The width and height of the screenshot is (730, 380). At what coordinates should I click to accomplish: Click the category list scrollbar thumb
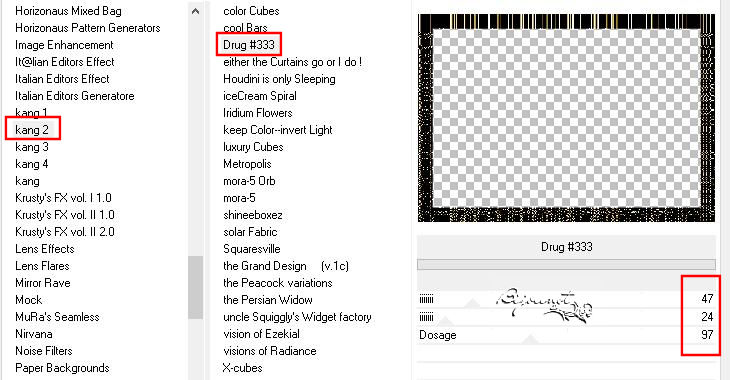tap(196, 287)
